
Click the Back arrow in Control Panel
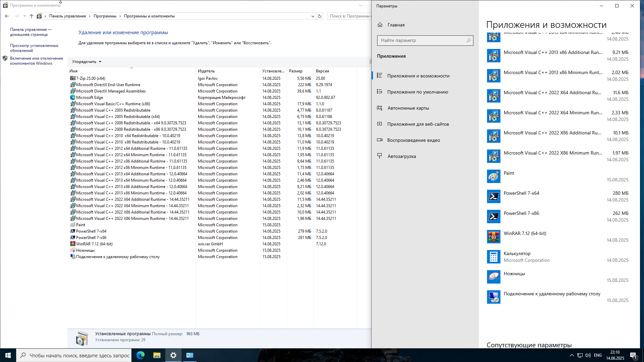pyautogui.click(x=7, y=16)
